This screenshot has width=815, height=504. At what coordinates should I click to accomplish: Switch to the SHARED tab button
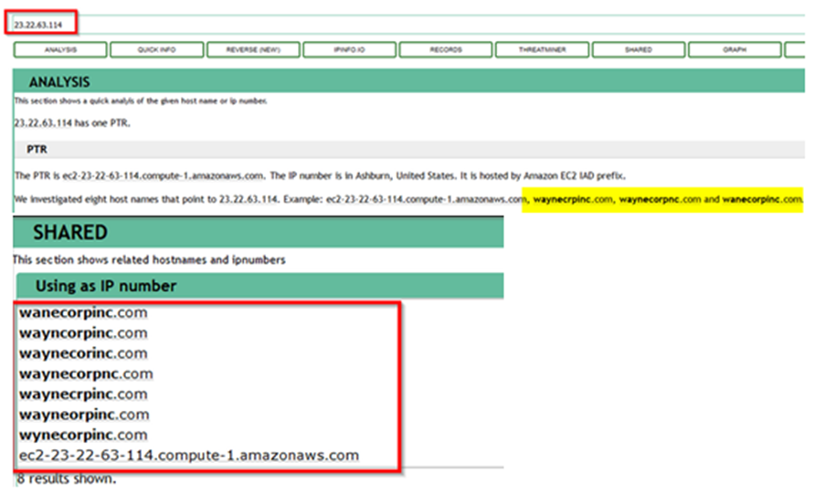point(639,50)
